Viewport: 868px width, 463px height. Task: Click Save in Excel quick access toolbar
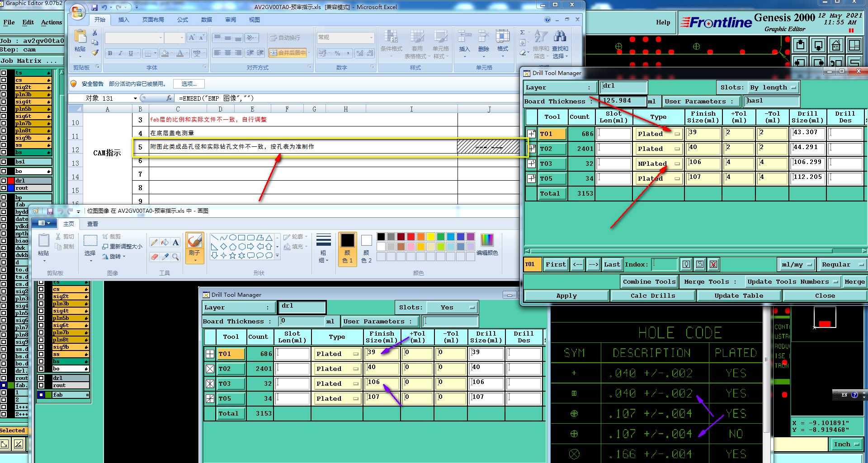94,7
